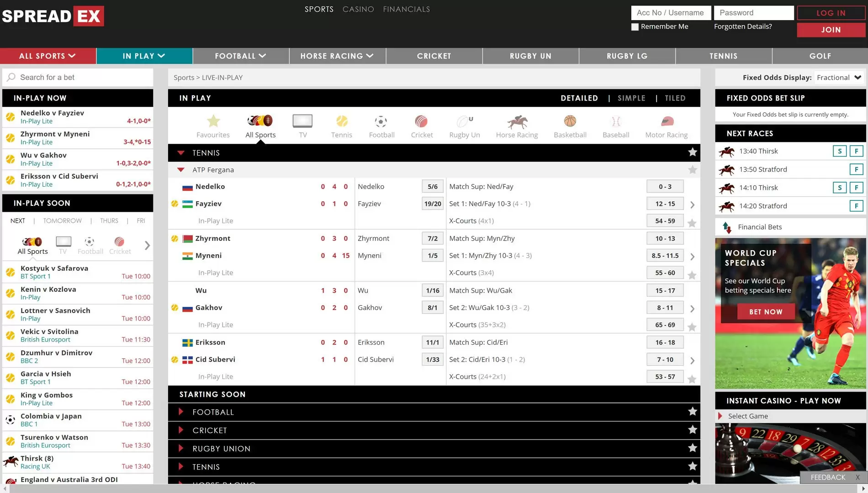Select the TV filter icon
868x493 pixels.
point(302,121)
